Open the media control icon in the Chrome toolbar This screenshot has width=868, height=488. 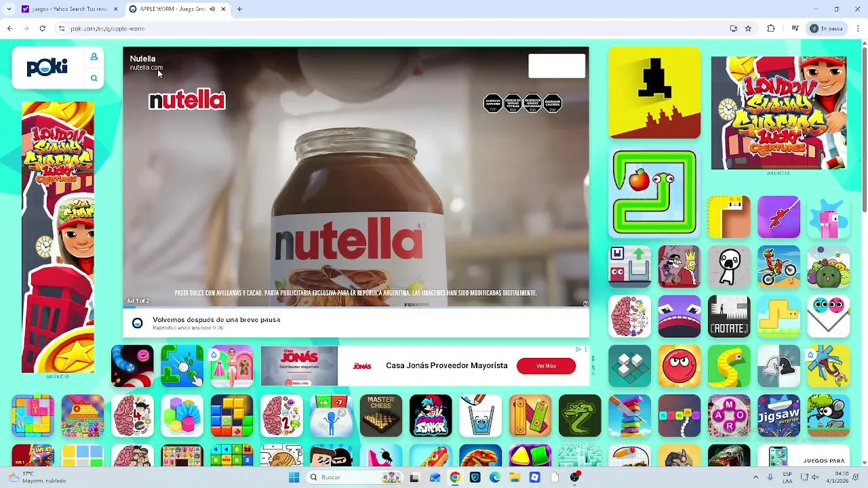coord(795,28)
